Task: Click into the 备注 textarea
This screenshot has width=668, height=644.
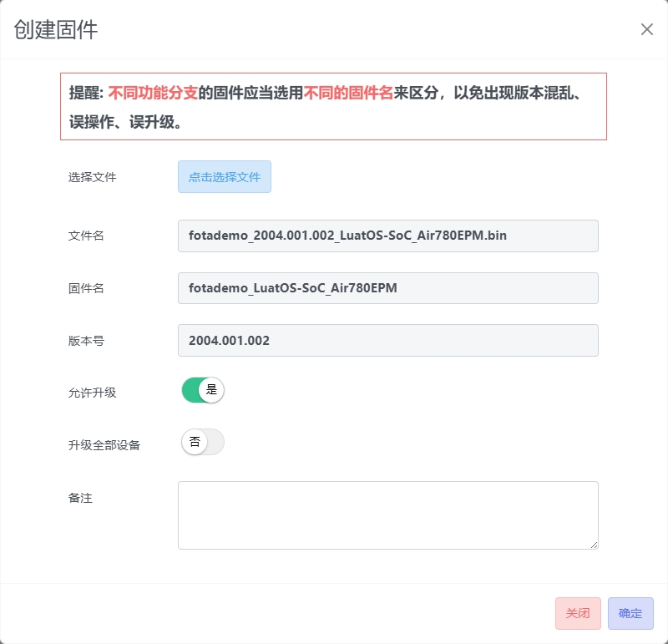Action: coord(388,515)
